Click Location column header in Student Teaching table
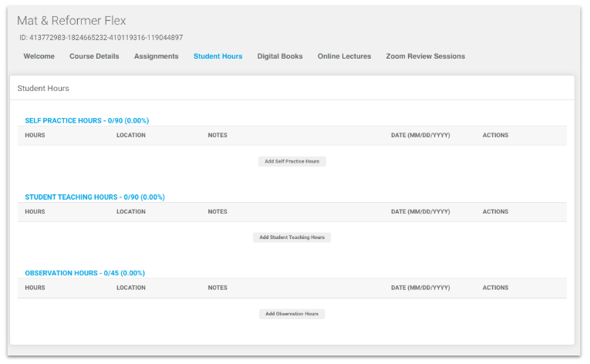 coord(131,211)
